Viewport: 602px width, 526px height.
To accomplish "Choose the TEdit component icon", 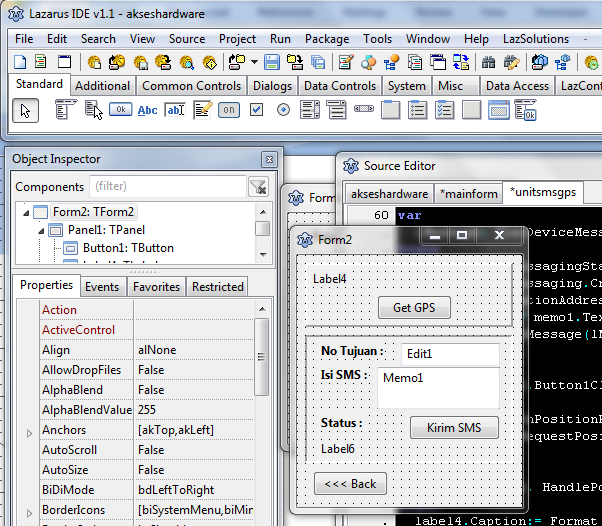I will point(175,110).
